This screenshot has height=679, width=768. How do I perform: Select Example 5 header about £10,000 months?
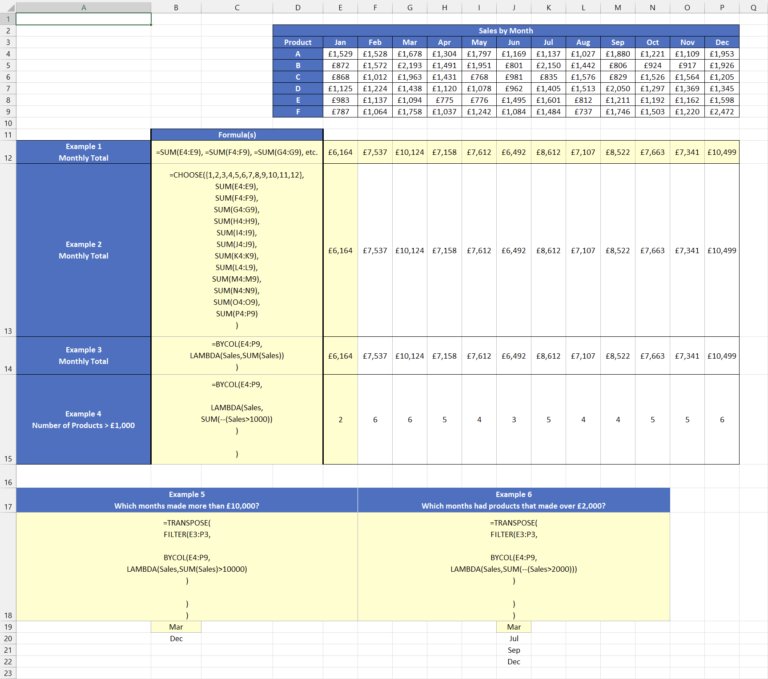(186, 500)
